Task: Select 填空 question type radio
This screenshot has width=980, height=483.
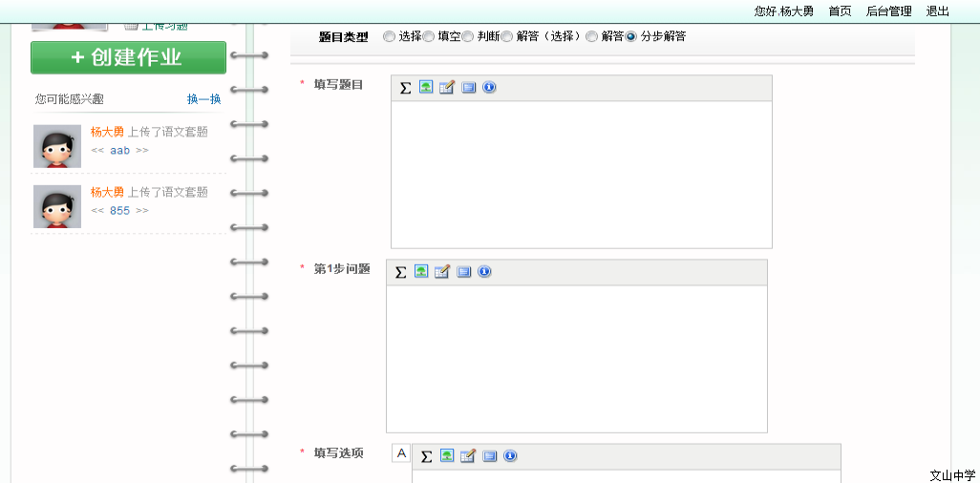Action: click(428, 37)
